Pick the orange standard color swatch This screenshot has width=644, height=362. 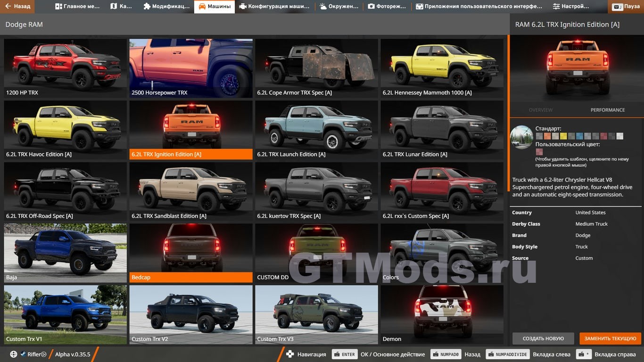click(547, 136)
